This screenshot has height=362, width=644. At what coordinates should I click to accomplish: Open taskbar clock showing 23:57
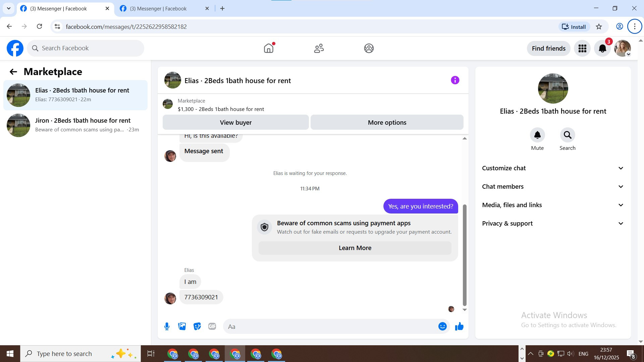tap(606, 354)
